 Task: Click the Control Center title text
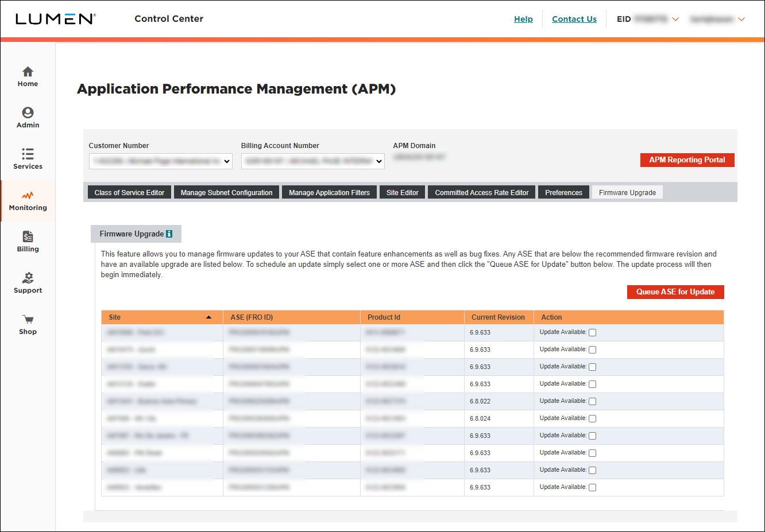pos(169,19)
